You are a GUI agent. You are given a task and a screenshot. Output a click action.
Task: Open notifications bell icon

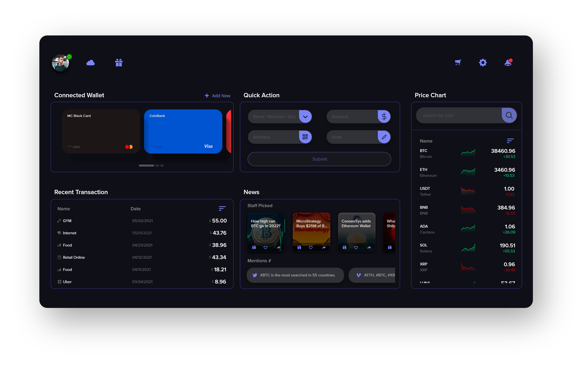508,63
